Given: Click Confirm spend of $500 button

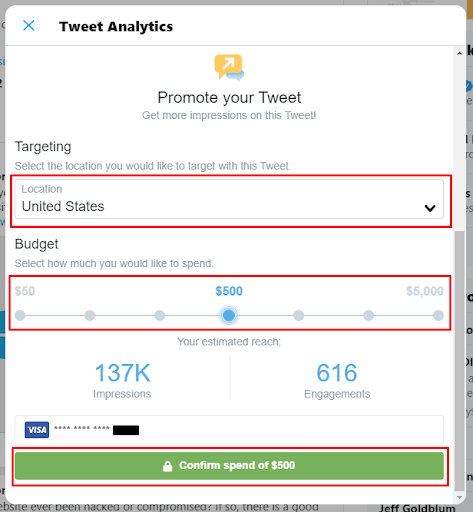Looking at the screenshot, I should pyautogui.click(x=229, y=466).
